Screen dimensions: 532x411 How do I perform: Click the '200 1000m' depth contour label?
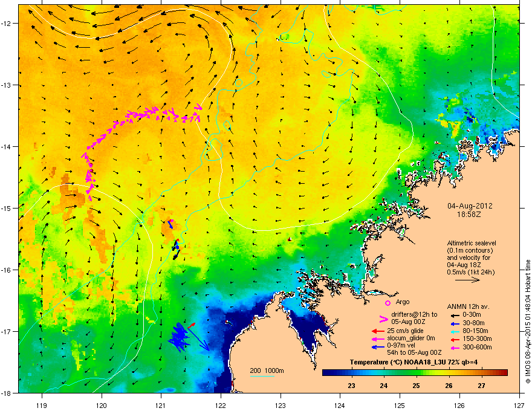[267, 371]
